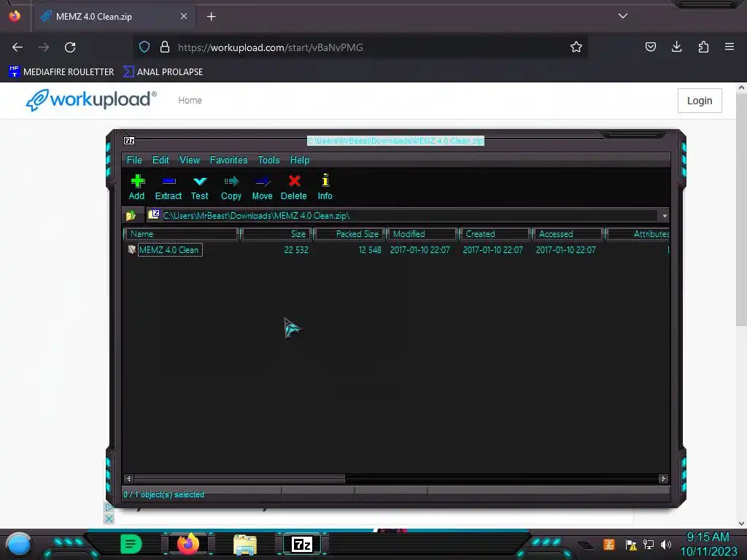
Task: Click the network tray icon
Action: (649, 544)
